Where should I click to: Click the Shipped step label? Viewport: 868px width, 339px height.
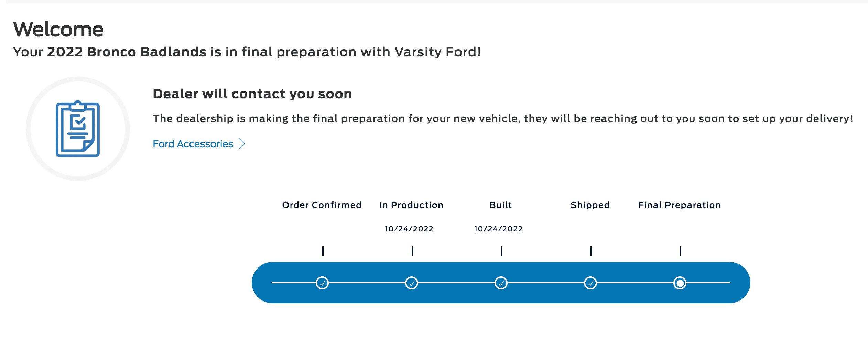pos(590,205)
